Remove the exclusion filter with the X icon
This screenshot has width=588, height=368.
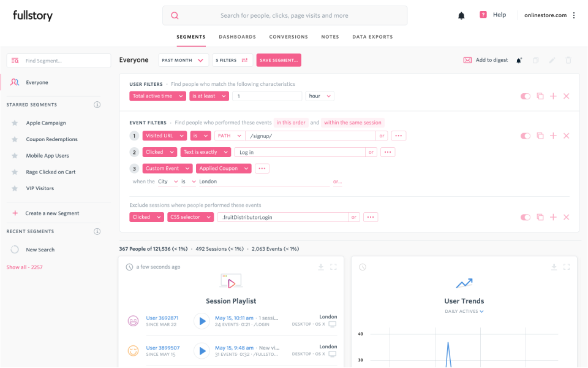click(x=566, y=217)
